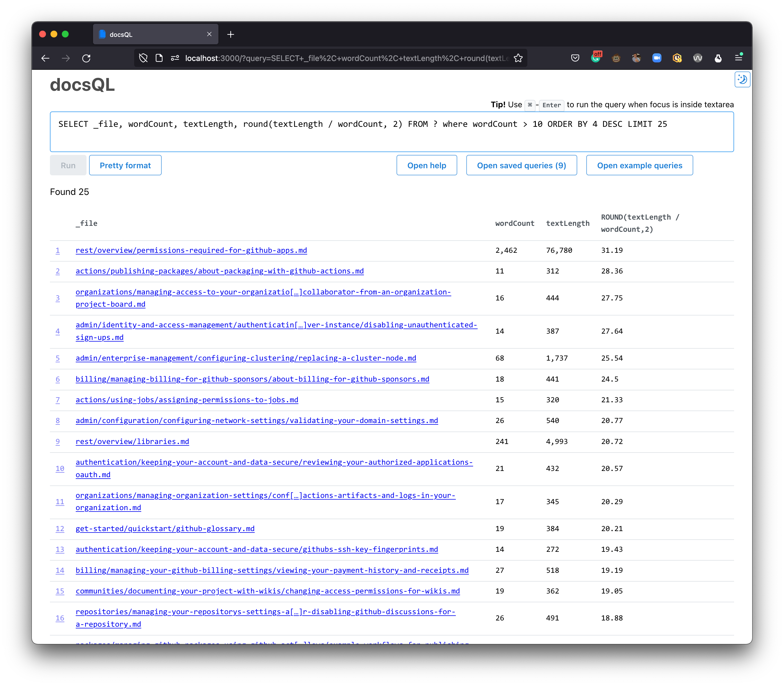This screenshot has width=784, height=686.
Task: Bookmark the page with the star icon
Action: coord(518,58)
